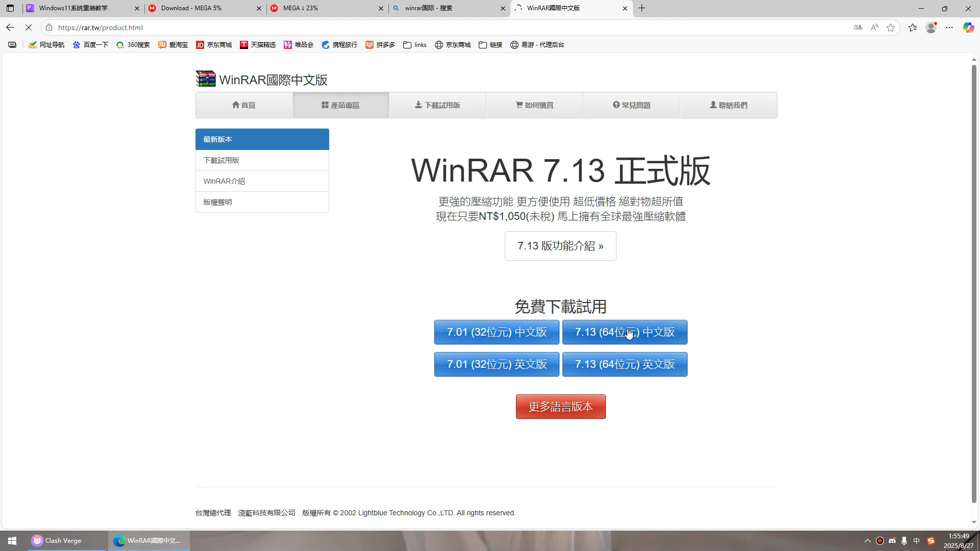Click the microphone tray icon
The image size is (980, 551).
[x=904, y=541]
